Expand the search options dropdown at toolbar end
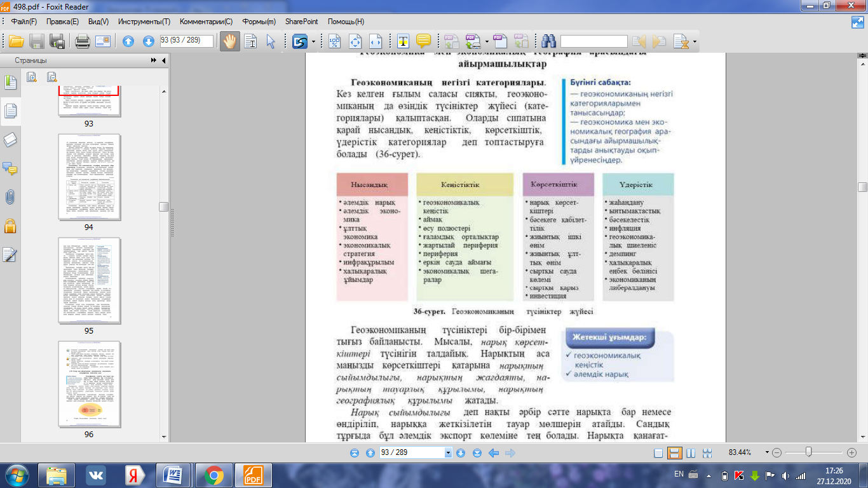 click(x=695, y=43)
